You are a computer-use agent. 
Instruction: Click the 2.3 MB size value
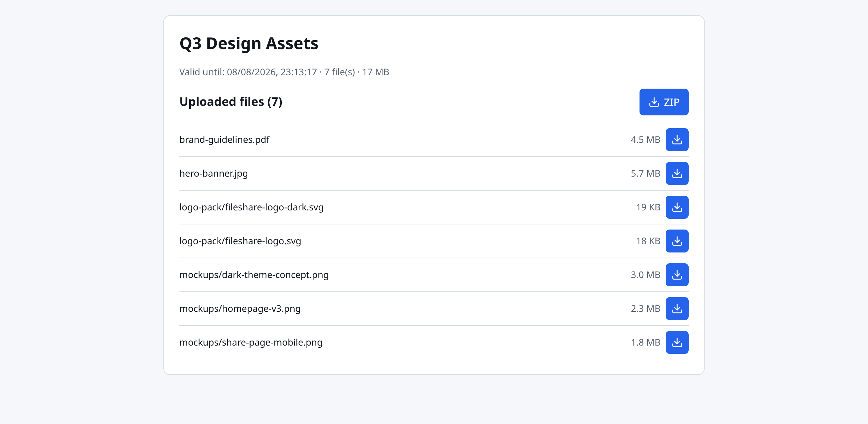pos(645,309)
